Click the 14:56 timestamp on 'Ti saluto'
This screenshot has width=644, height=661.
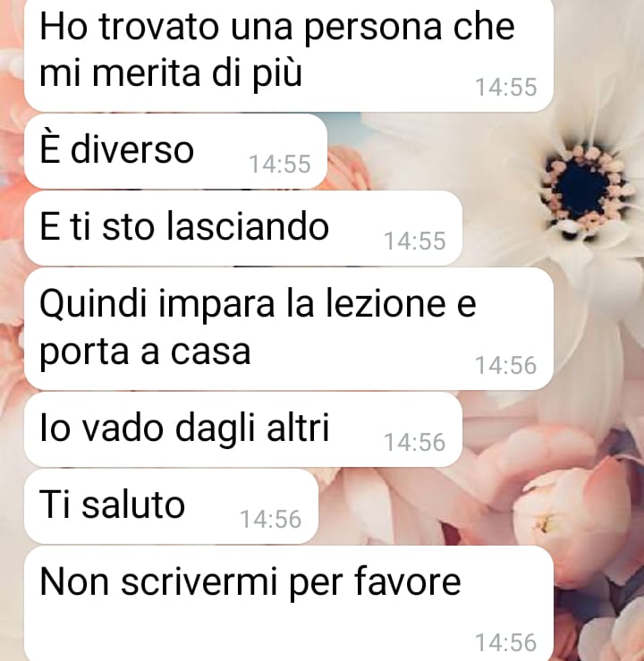click(x=271, y=519)
